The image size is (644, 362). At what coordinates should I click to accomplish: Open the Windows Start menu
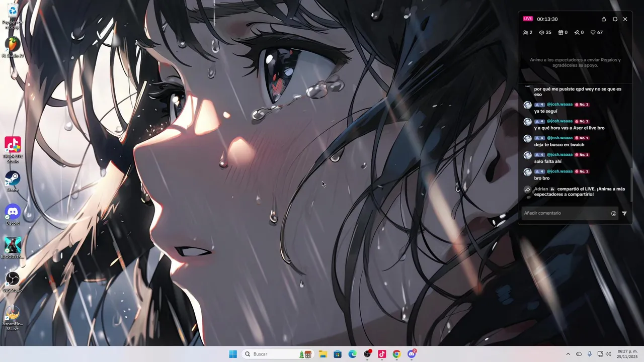tap(233, 354)
